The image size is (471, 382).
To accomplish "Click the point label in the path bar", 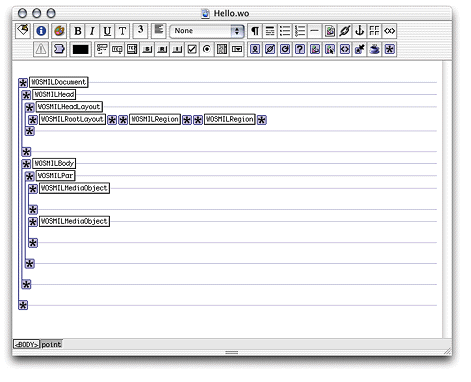I will tap(51, 344).
